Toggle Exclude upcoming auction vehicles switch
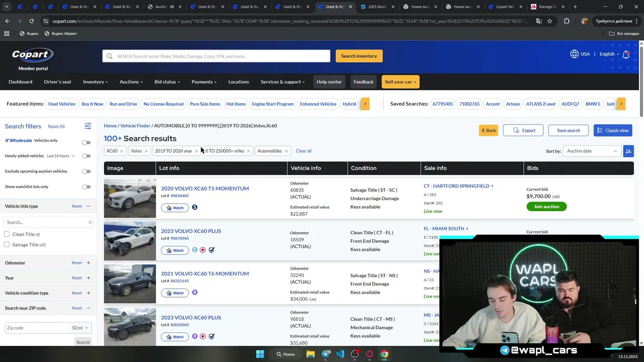 (87, 171)
